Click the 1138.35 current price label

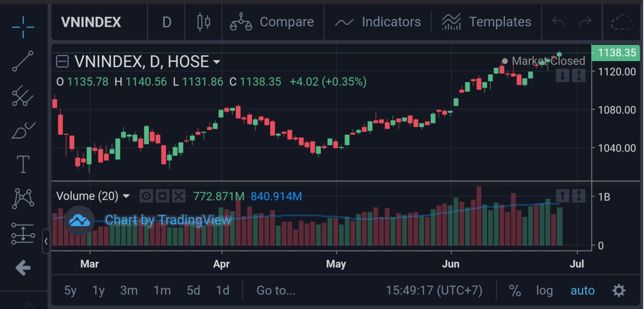point(615,53)
